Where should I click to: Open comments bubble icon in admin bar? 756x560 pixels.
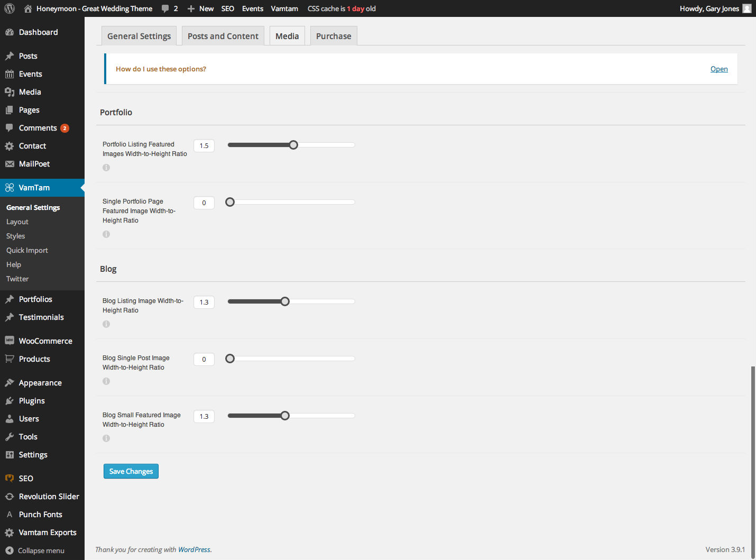[x=165, y=8]
